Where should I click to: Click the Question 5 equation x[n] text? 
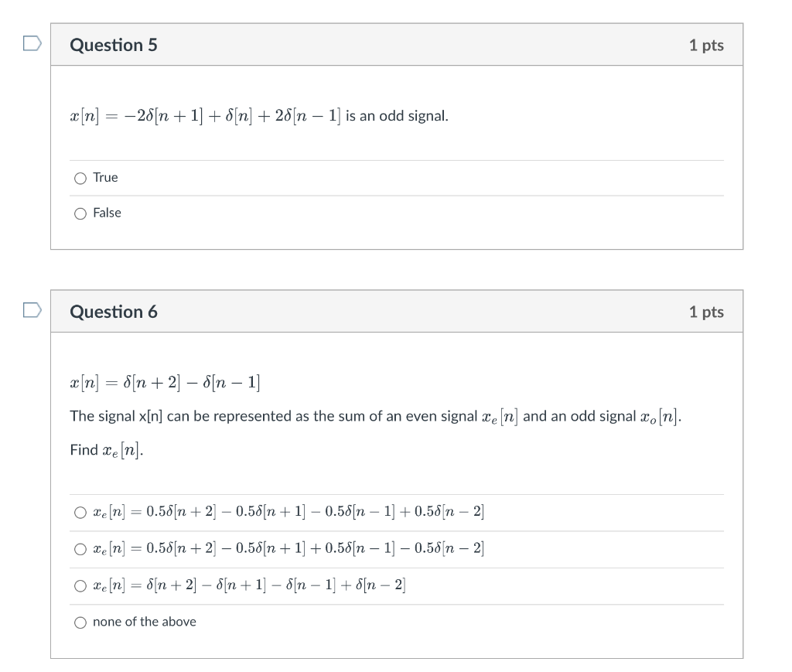[206, 116]
